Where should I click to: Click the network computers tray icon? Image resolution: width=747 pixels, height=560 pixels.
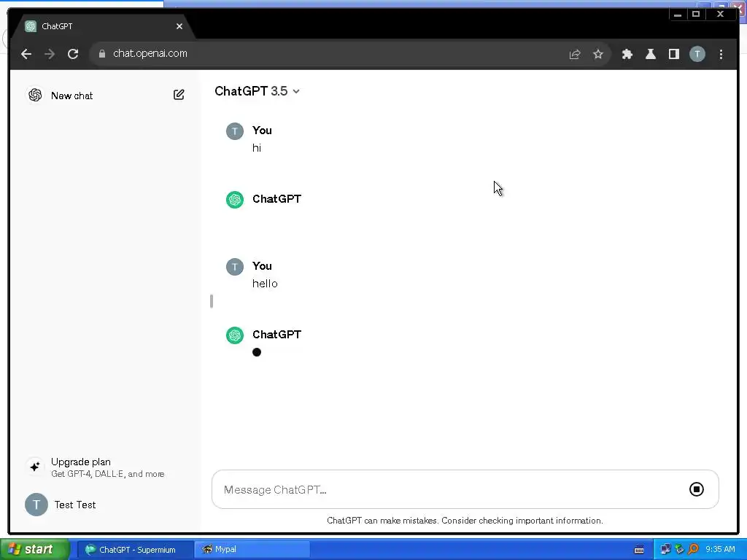[665, 550]
